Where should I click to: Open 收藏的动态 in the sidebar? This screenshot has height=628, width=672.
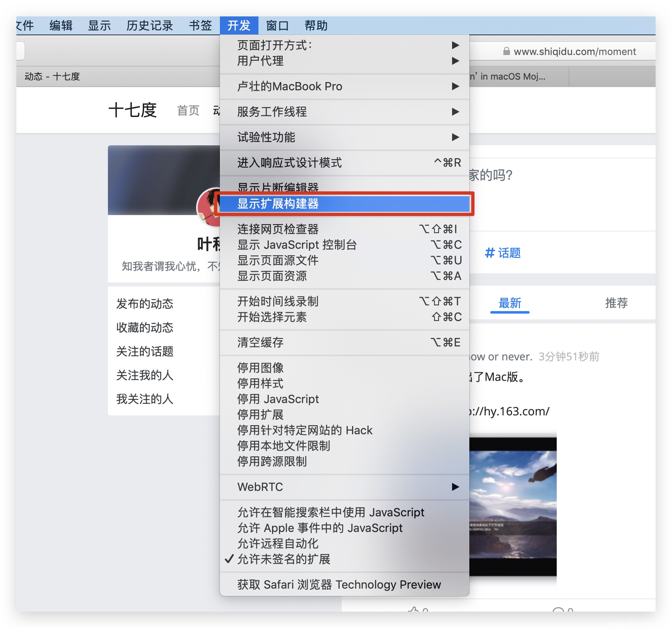click(x=144, y=328)
